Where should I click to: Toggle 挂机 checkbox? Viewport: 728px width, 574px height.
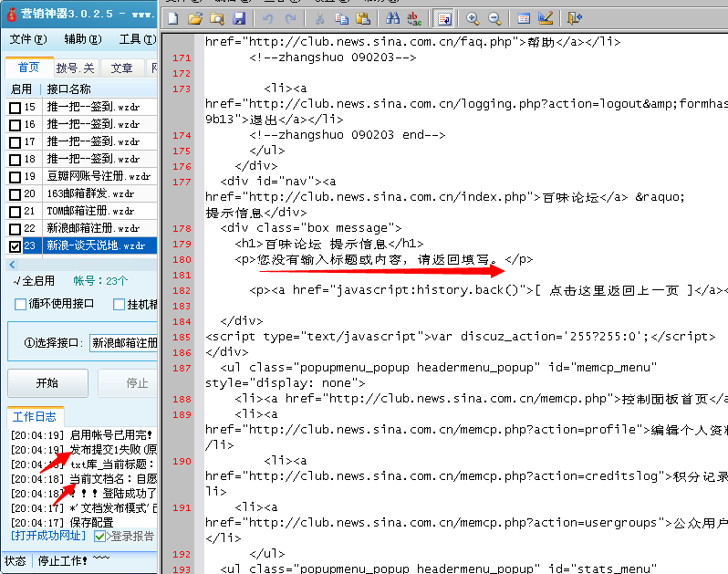click(119, 304)
